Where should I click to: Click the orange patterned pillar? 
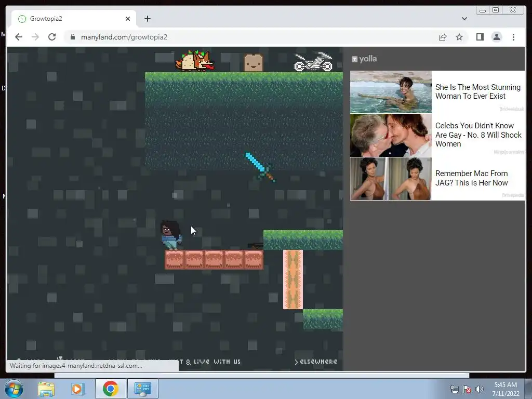pyautogui.click(x=293, y=280)
